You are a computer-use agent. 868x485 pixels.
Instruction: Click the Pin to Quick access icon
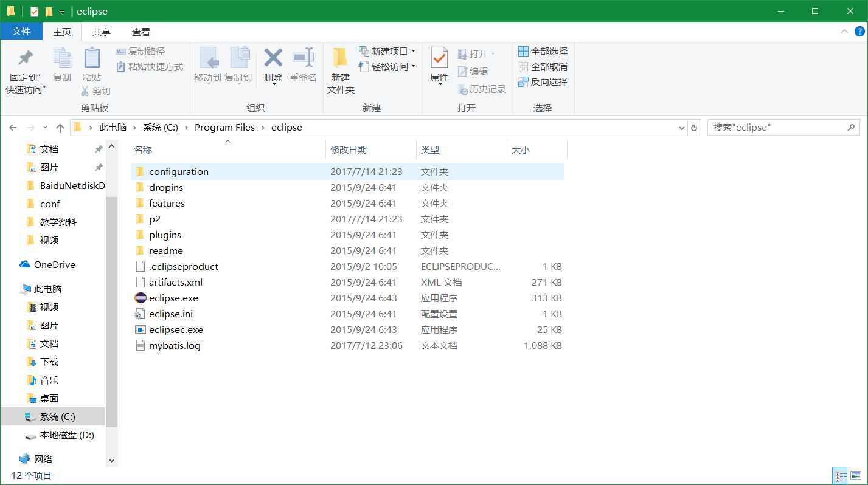[26, 58]
